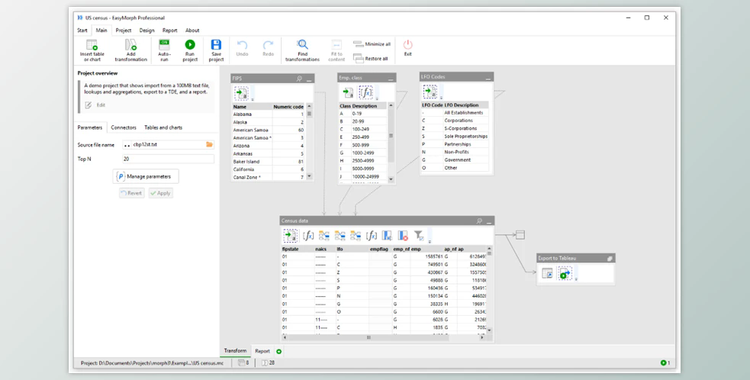Click the Apply button

[160, 193]
